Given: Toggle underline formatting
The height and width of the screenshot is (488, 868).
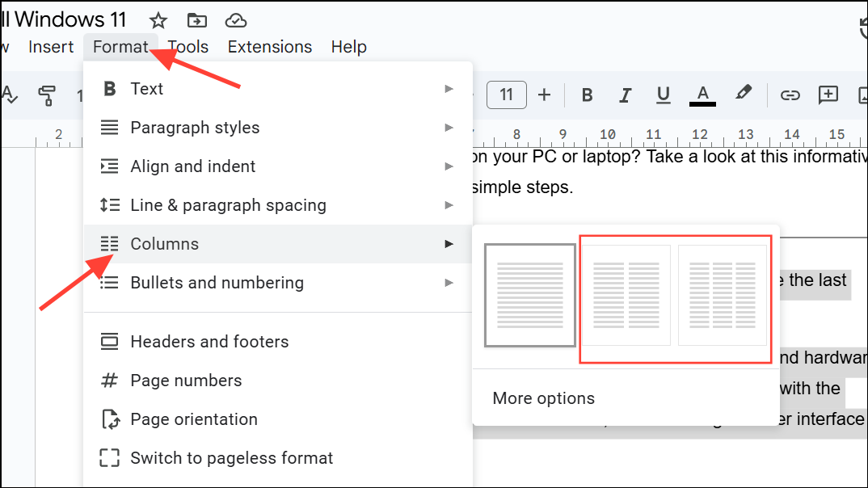Looking at the screenshot, I should [664, 95].
